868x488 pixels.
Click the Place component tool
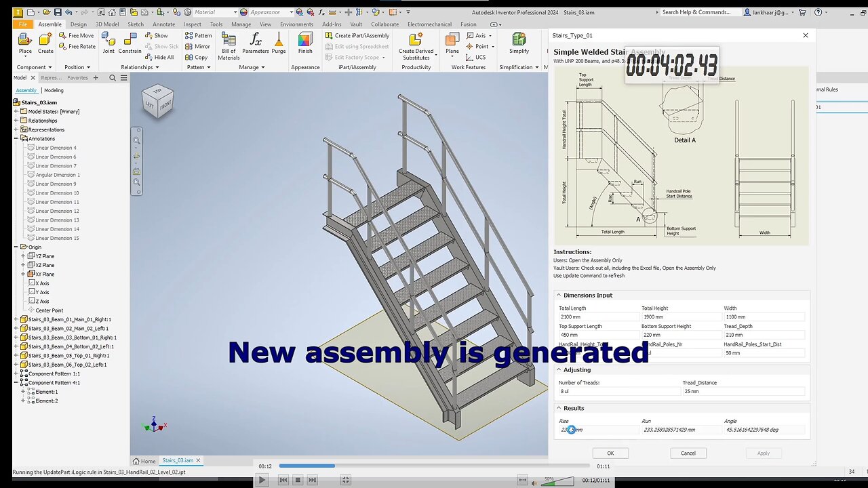point(25,43)
